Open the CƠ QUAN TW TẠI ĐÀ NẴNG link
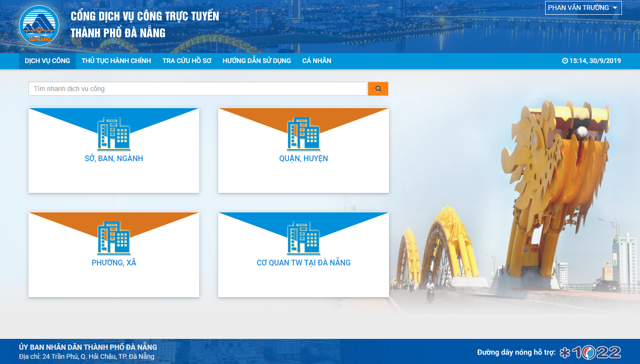Image resolution: width=640 pixels, height=364 pixels. (304, 263)
